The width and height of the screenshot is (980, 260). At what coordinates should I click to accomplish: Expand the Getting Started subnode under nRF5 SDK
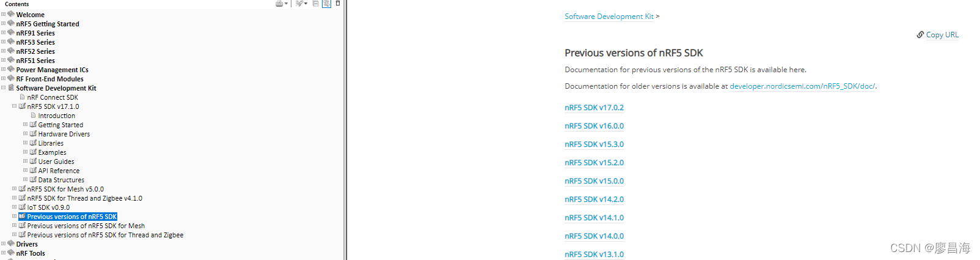25,124
